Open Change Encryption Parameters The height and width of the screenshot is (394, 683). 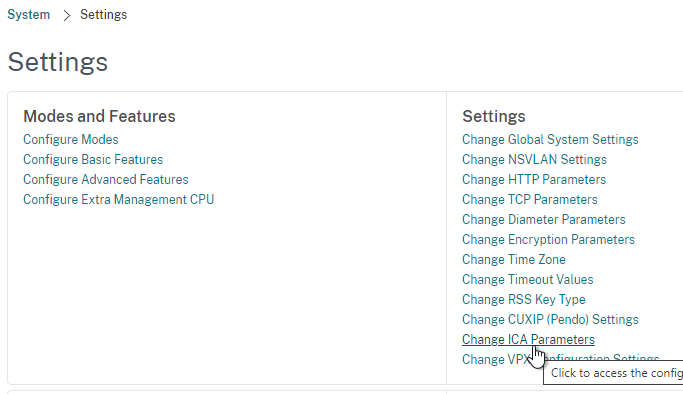548,239
